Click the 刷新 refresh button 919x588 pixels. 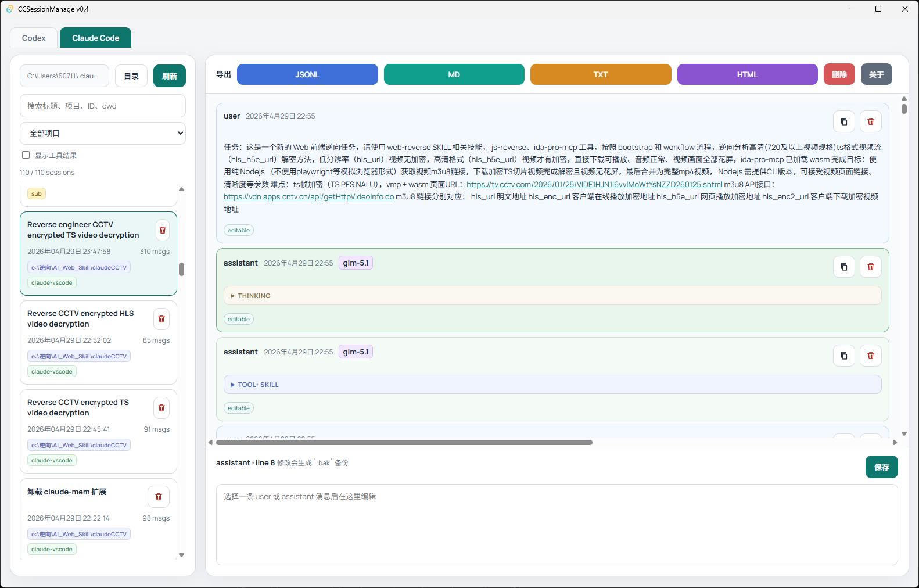click(x=170, y=76)
